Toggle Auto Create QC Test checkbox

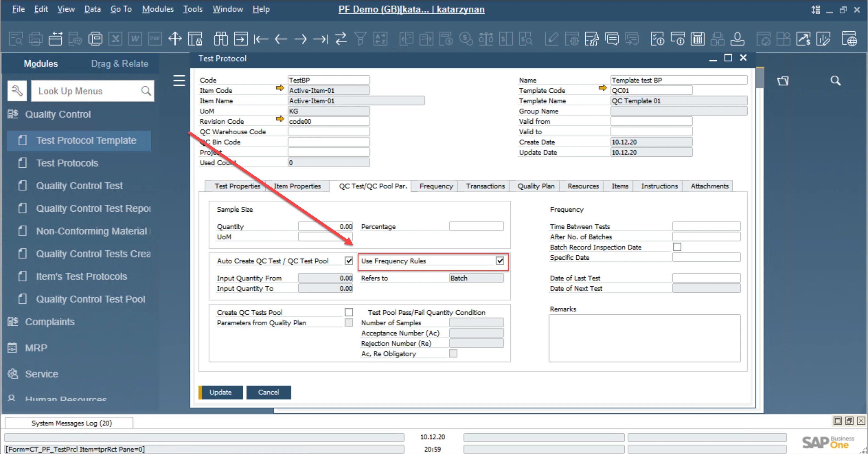(x=348, y=261)
